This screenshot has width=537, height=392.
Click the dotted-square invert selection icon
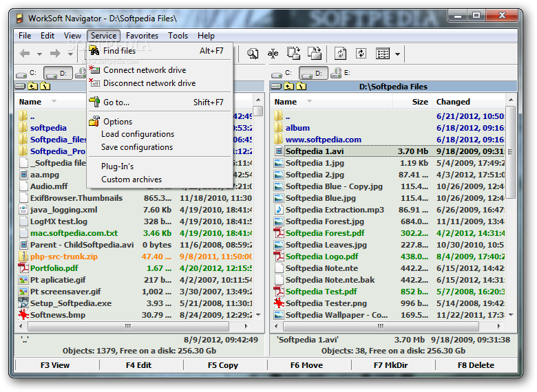tap(361, 54)
